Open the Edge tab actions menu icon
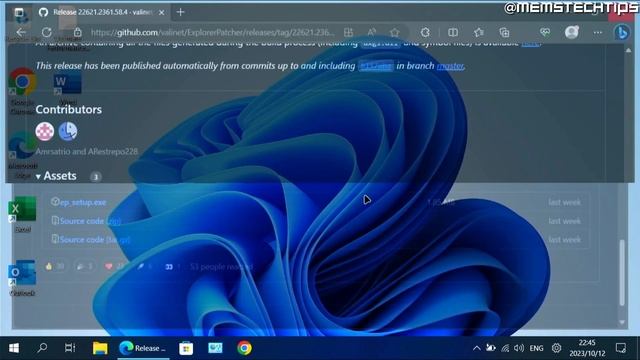This screenshot has height=360, width=640. [19, 12]
